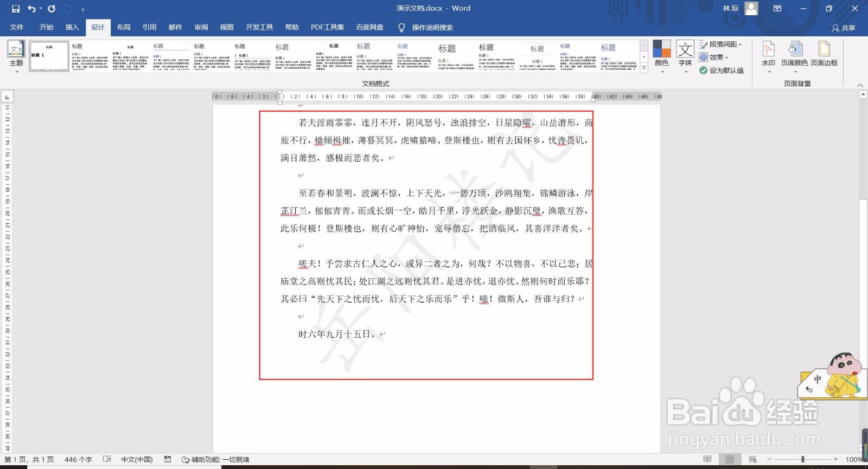Open the 百度网盘 tab
Screen dimensions: 868x469
tap(369, 27)
